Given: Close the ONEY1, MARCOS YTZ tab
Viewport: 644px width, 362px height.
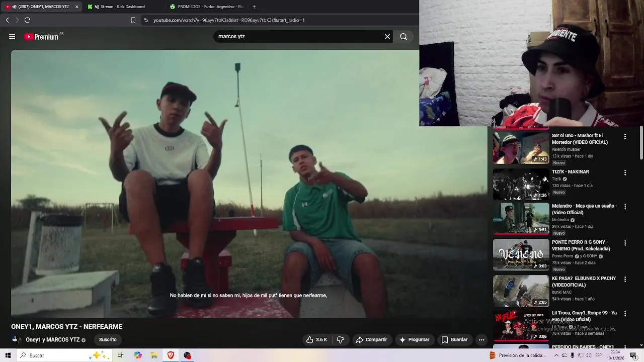Looking at the screenshot, I should [x=77, y=7].
